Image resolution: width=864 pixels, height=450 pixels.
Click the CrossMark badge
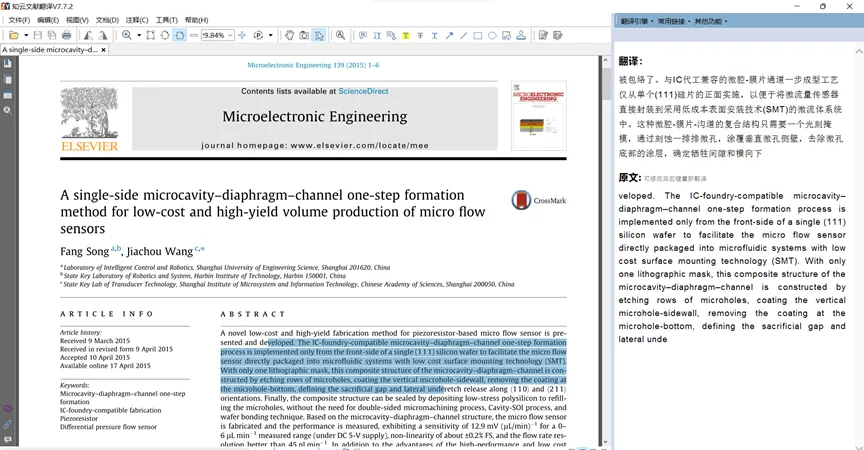[x=538, y=200]
